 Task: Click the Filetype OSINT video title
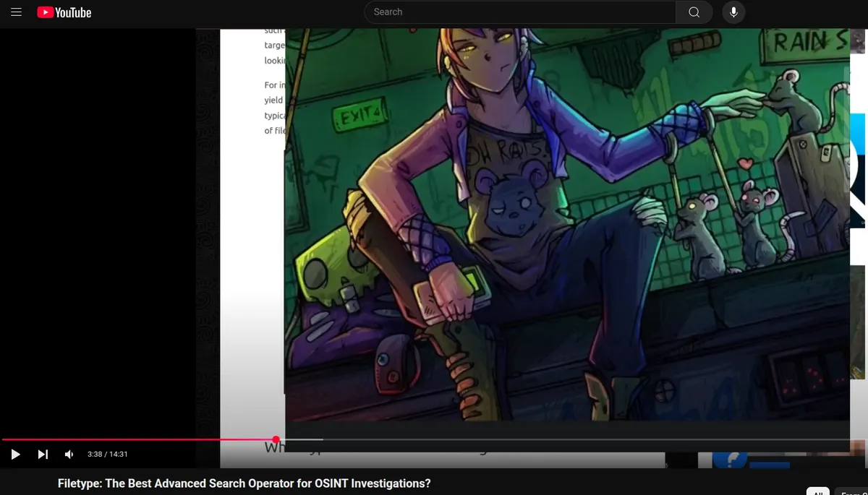tap(244, 483)
